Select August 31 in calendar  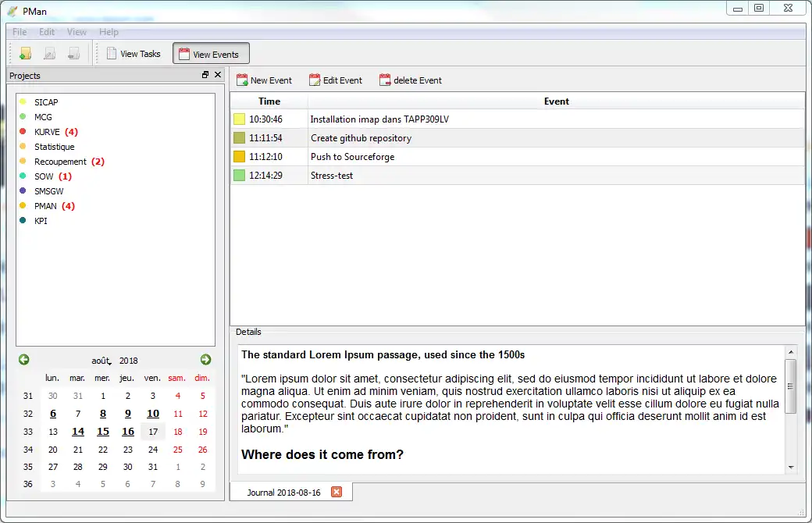coord(153,467)
